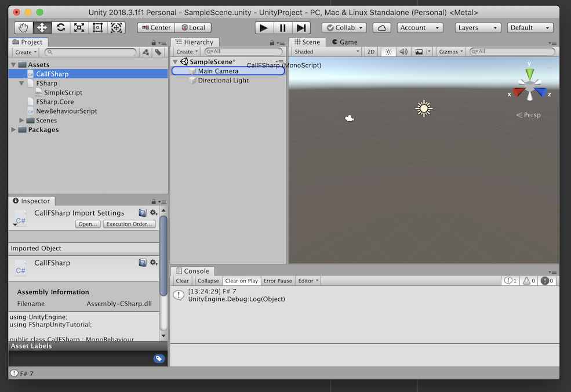Select the Scale tool

click(79, 28)
